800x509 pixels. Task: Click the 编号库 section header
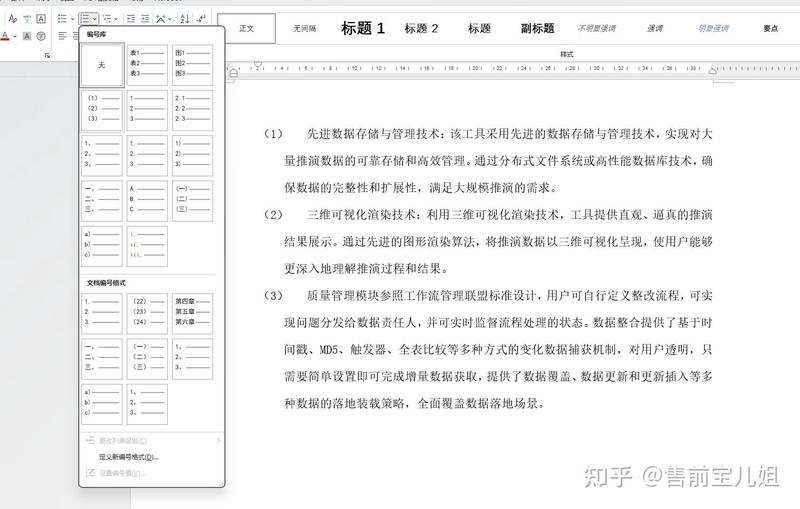pos(96,34)
